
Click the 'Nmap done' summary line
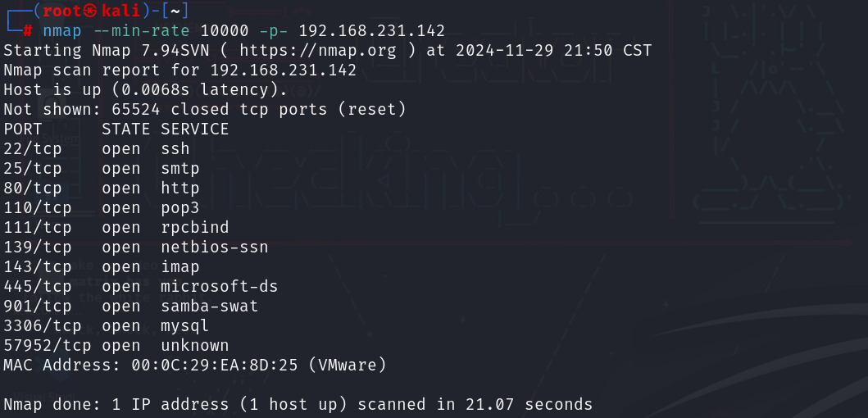click(x=298, y=404)
